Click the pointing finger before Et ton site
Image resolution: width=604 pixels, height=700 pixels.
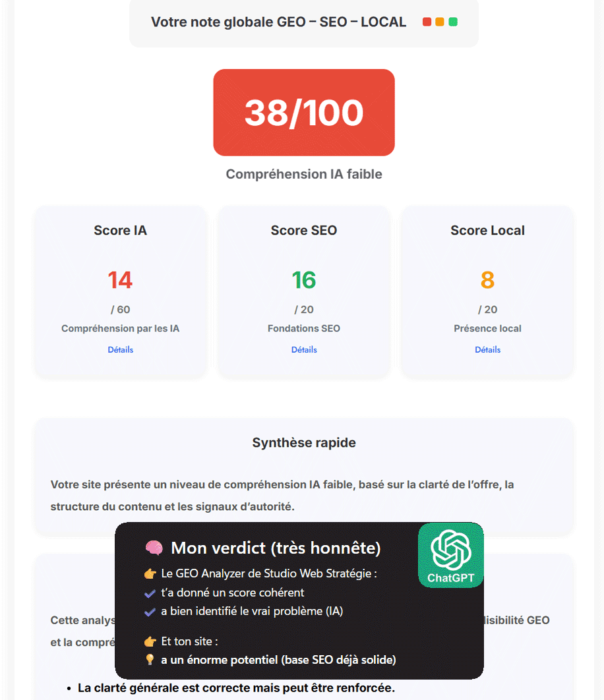pos(150,641)
